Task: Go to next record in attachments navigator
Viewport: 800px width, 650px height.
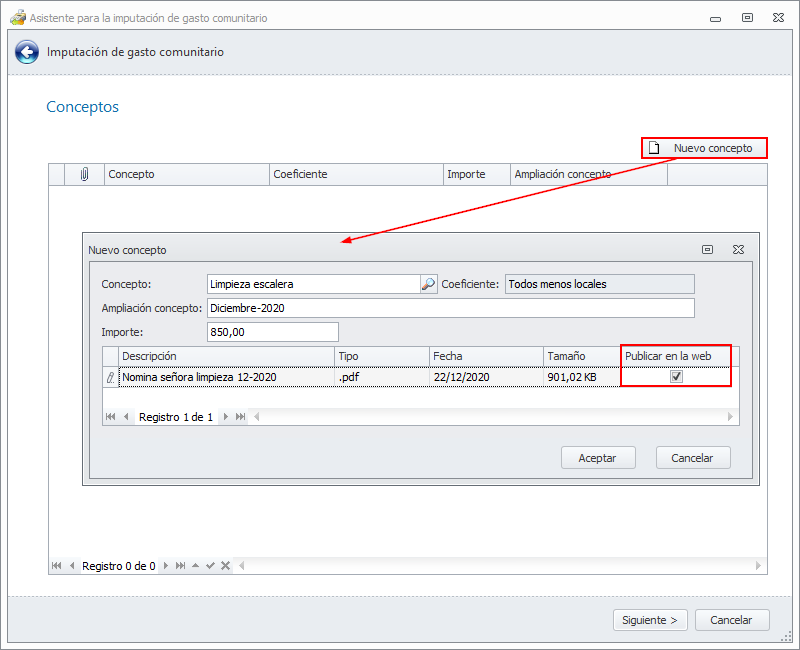Action: point(226,417)
